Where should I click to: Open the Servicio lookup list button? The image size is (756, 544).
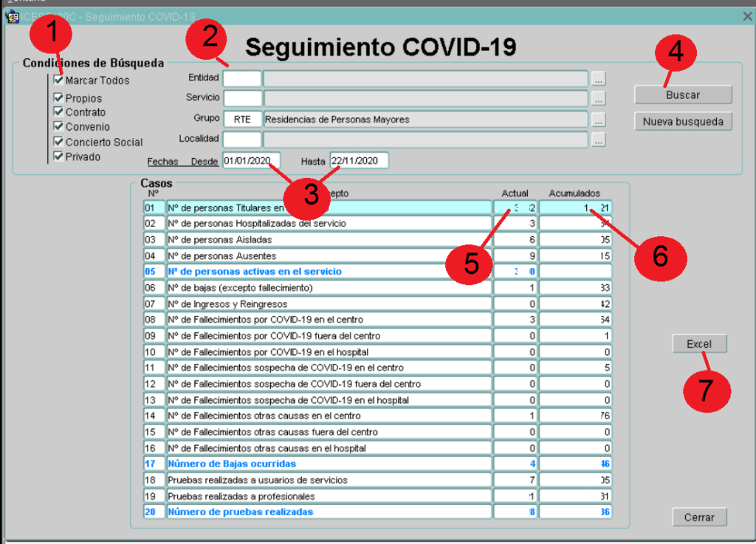tap(599, 98)
